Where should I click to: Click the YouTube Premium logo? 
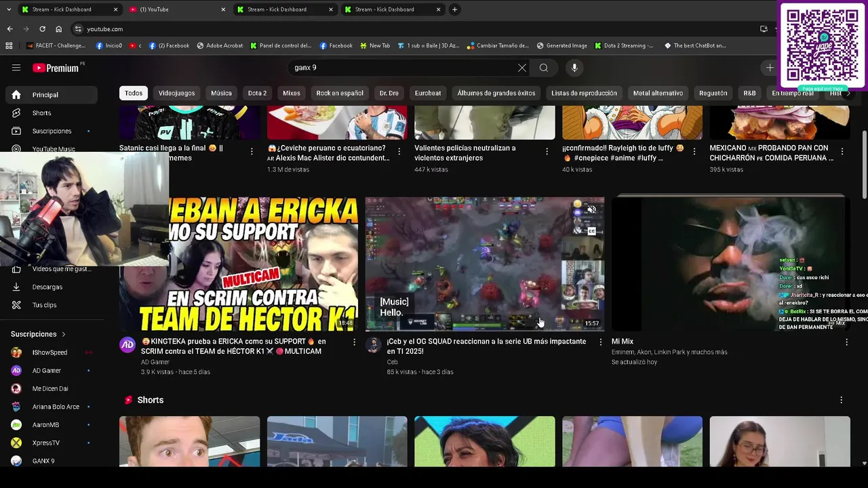tap(56, 68)
